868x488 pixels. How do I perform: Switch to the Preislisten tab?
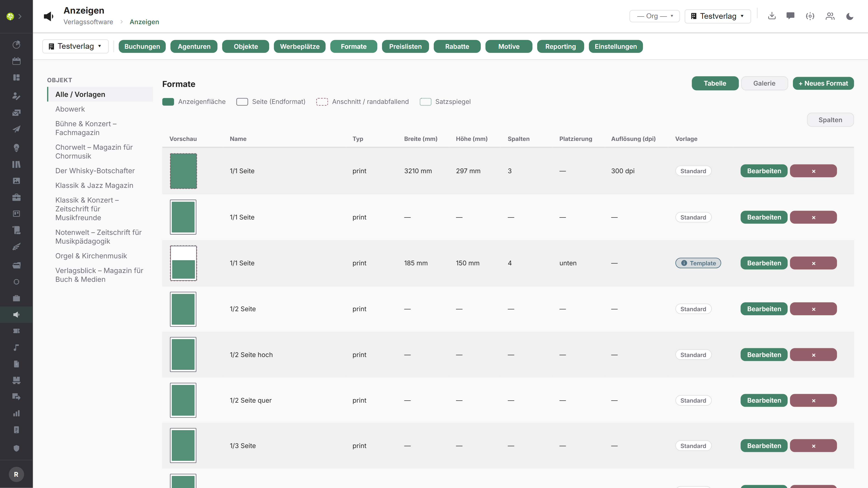pos(405,47)
